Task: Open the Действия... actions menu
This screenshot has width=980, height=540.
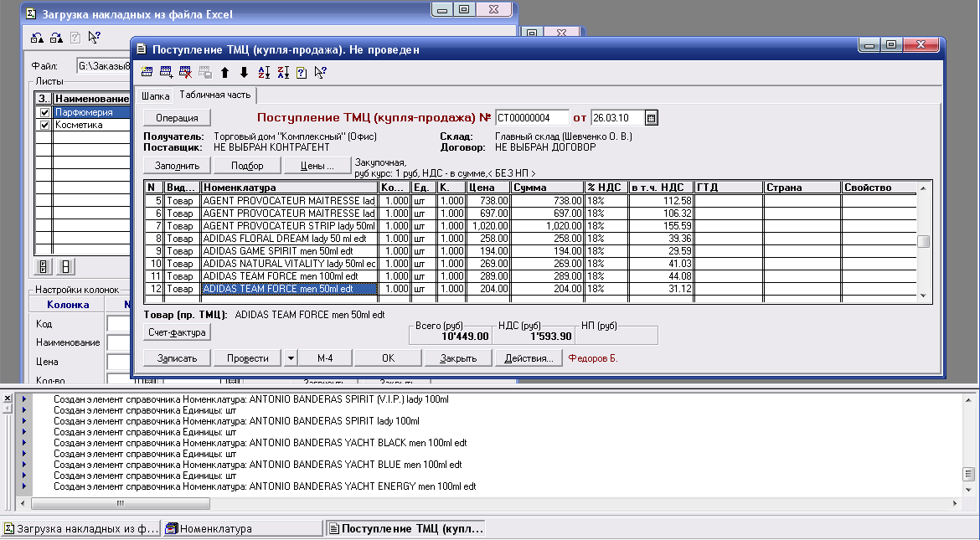Action: tap(528, 358)
